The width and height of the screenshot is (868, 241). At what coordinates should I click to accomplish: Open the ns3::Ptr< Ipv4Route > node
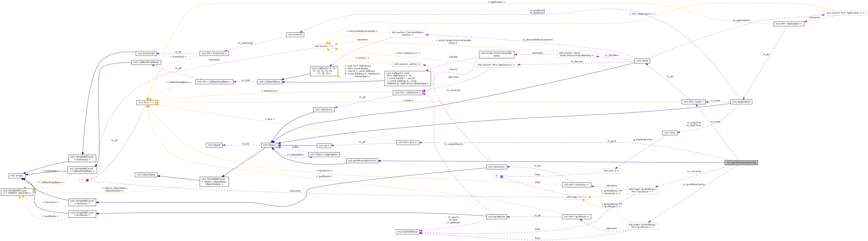[x=577, y=217]
